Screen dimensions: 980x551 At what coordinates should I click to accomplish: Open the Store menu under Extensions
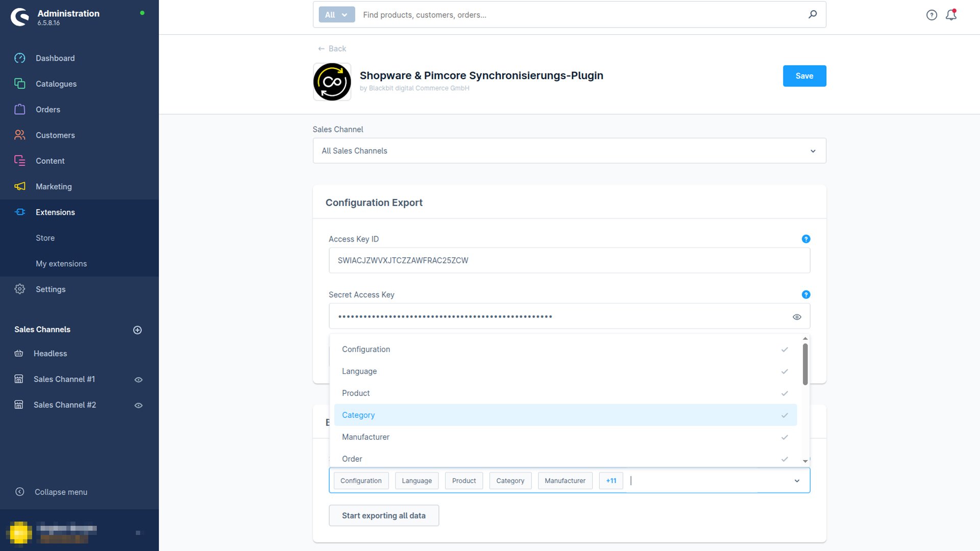point(45,237)
